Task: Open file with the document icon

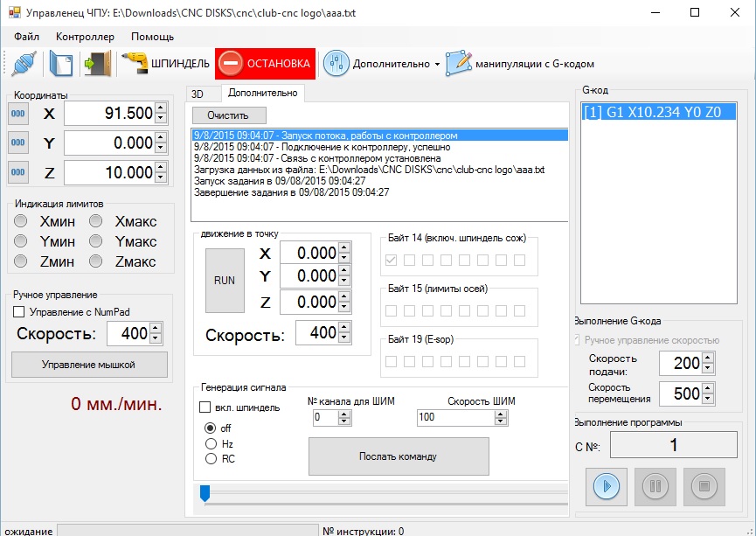Action: (61, 63)
